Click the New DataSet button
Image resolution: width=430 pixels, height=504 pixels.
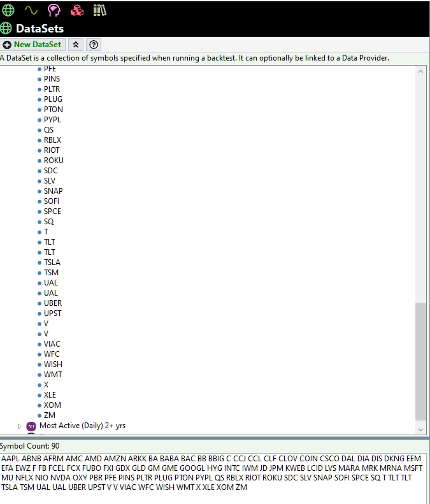(32, 45)
